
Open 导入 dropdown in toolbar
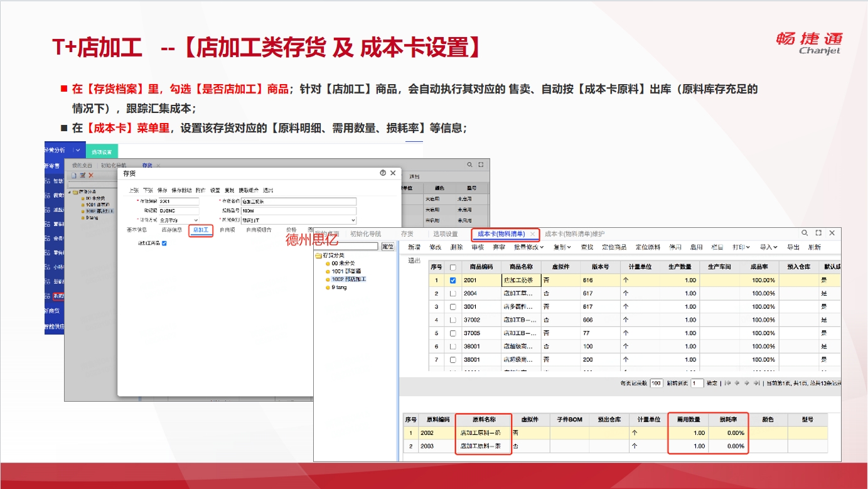[x=769, y=247]
